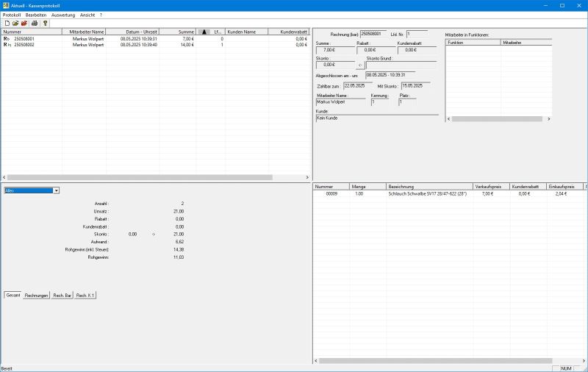Click the R icon of invoice 250508001
This screenshot has height=372, width=588.
7,39
